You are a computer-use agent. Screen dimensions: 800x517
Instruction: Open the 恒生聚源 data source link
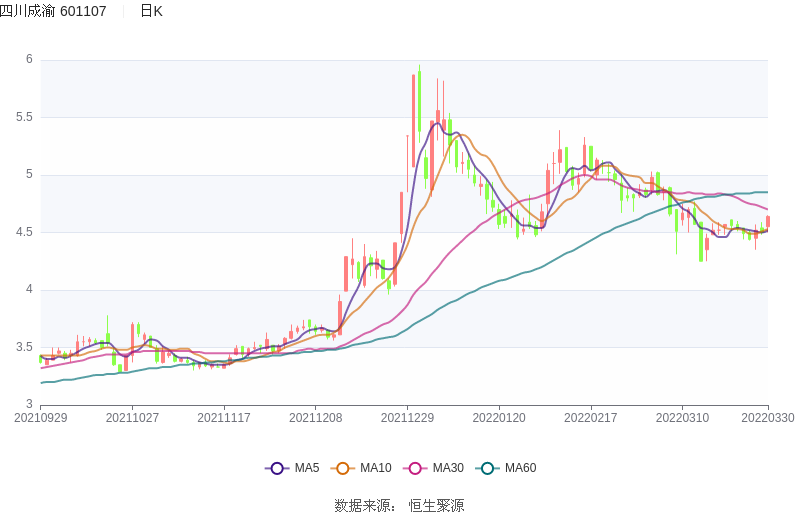point(436,506)
